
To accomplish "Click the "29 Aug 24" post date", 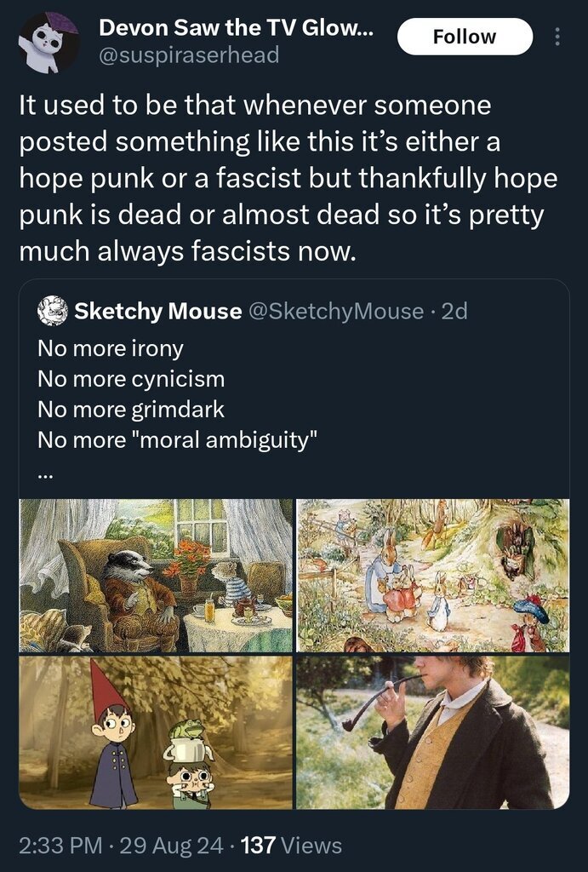I will click(170, 846).
